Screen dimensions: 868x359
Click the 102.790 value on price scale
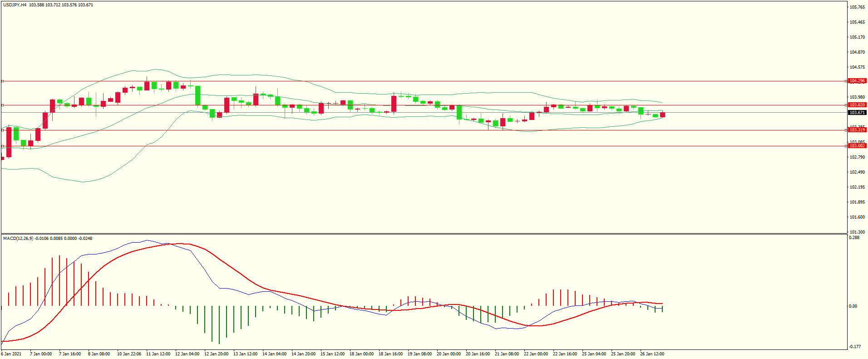857,157
